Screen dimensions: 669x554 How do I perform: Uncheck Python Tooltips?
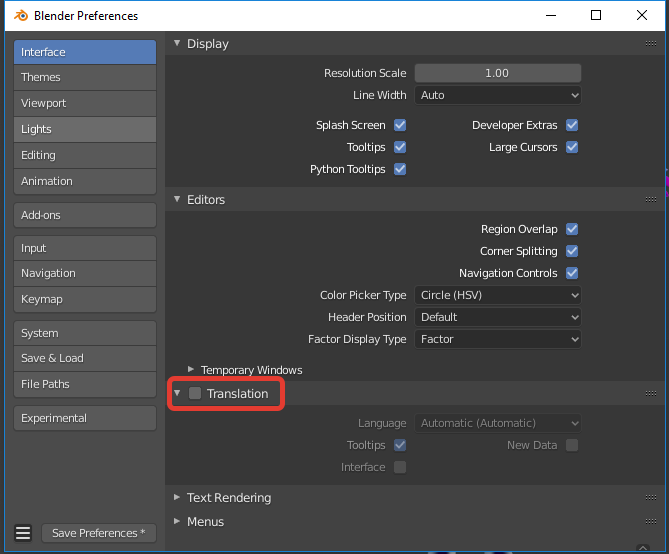pyautogui.click(x=400, y=169)
